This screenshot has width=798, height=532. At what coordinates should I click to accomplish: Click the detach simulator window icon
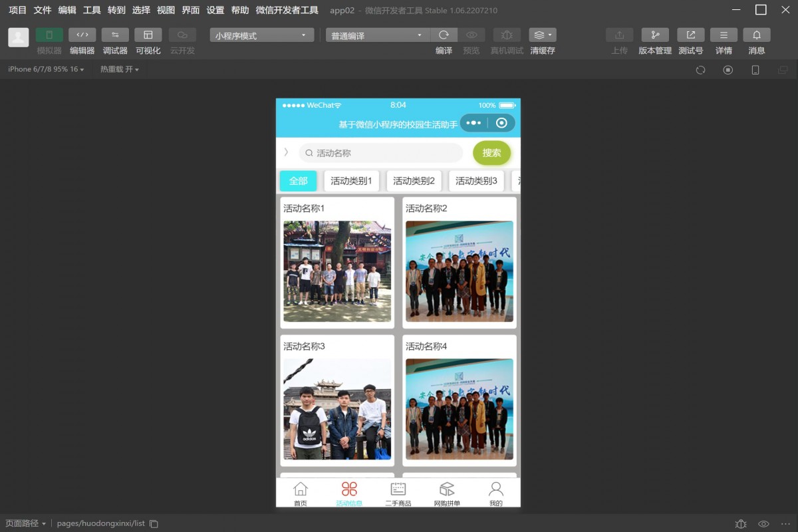(783, 70)
